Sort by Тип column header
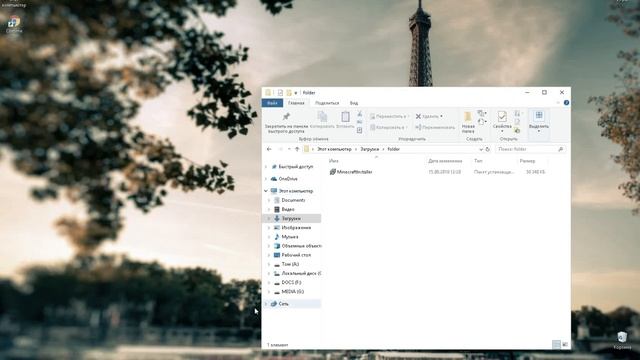Viewport: 640px width, 360px height. coord(478,161)
